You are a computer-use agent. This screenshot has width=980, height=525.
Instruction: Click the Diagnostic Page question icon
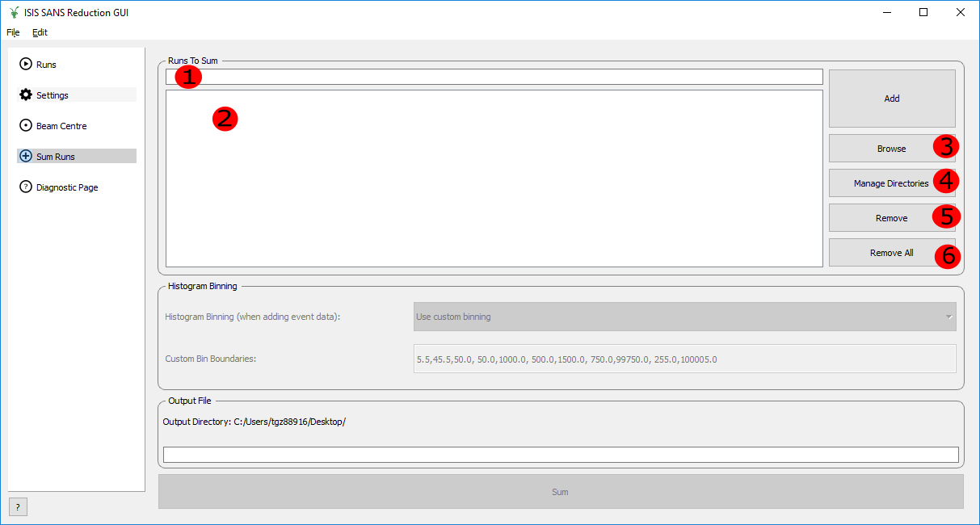point(26,187)
